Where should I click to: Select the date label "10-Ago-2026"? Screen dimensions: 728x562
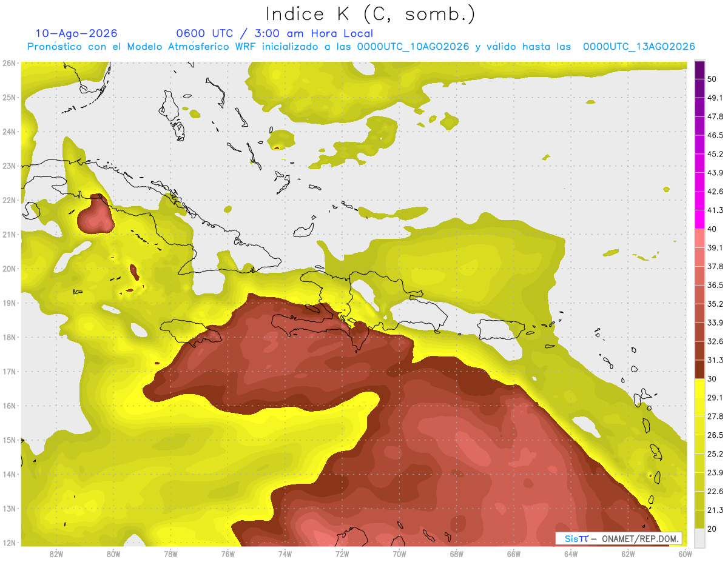point(76,33)
